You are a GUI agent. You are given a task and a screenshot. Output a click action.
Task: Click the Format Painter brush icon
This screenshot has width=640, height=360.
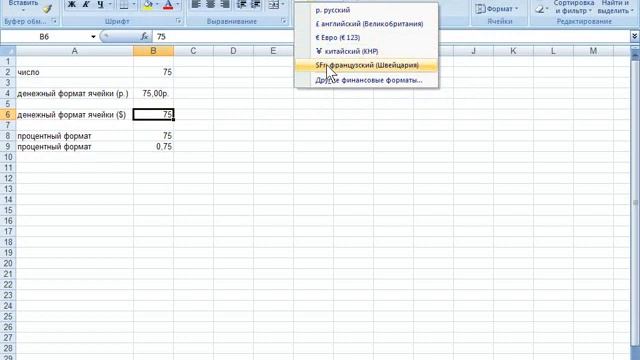(47, 9)
